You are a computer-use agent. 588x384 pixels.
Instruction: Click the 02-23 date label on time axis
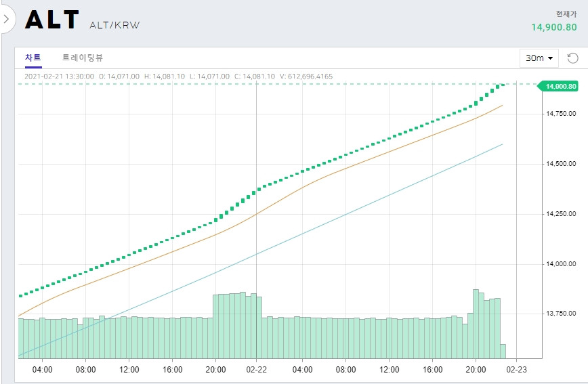(517, 370)
